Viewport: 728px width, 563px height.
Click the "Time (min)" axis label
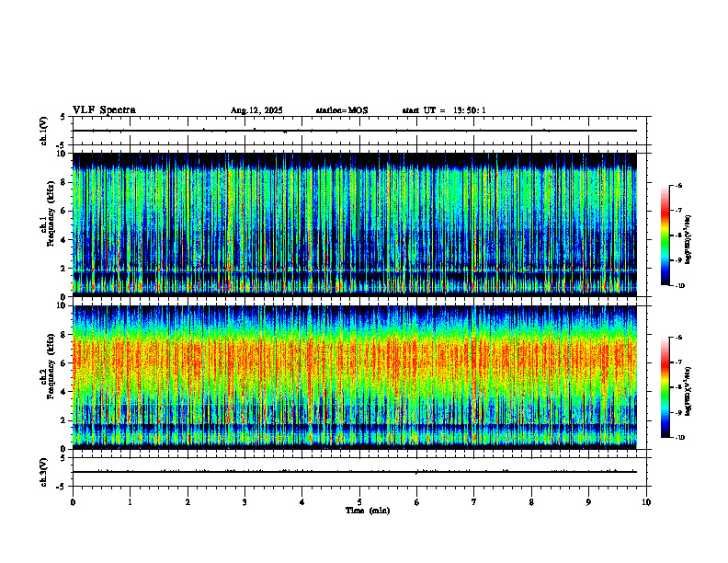tap(368, 511)
